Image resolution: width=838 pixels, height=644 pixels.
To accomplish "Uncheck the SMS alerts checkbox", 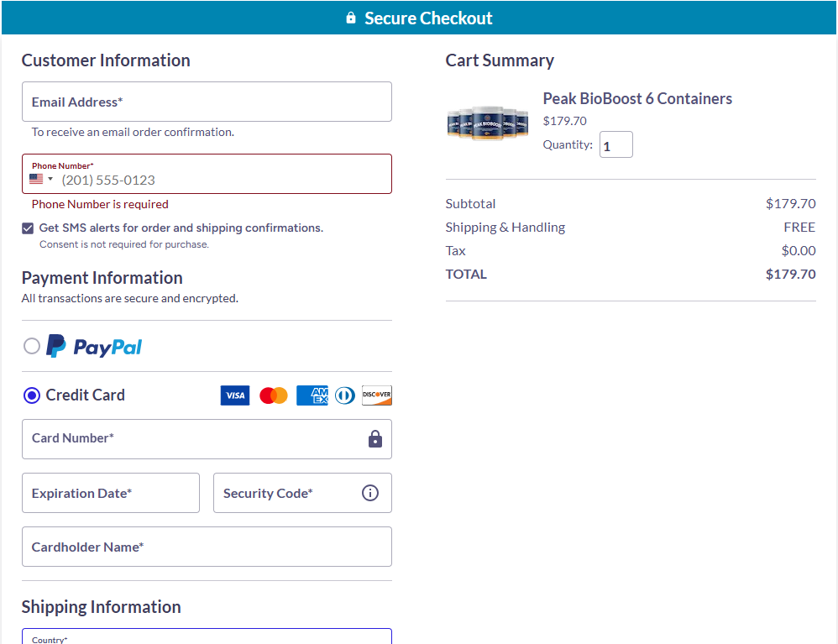I will coord(29,228).
